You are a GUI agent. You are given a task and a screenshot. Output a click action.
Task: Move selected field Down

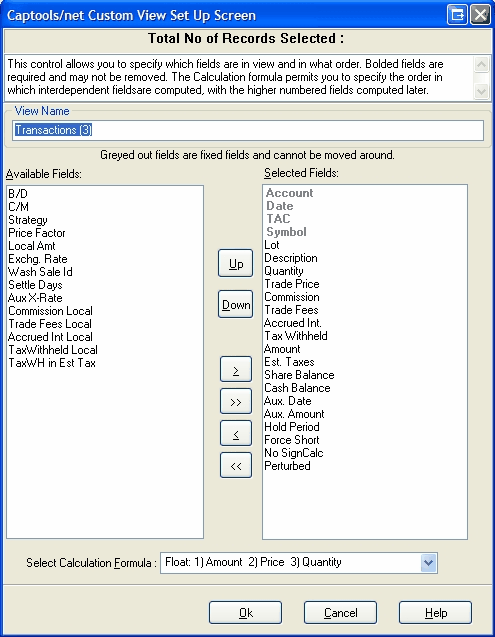click(x=236, y=304)
